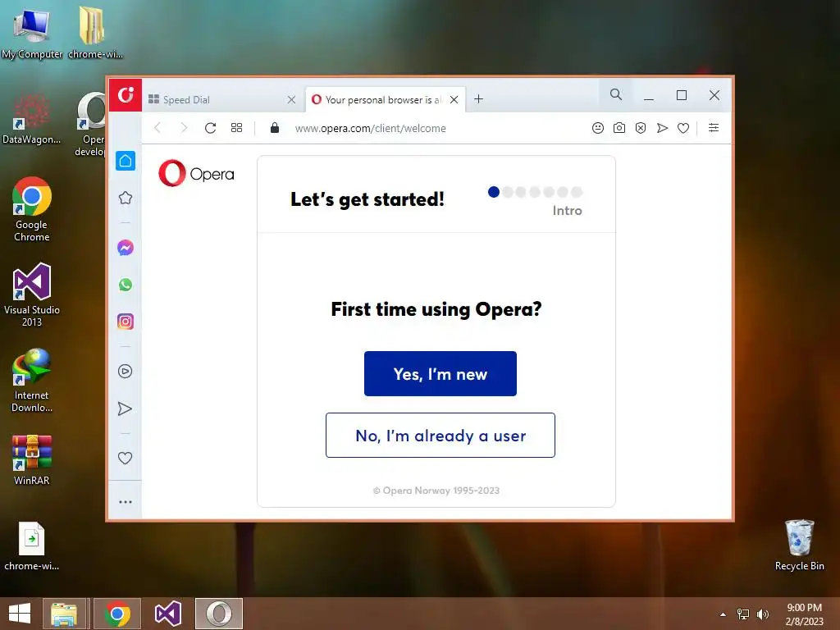Open the taskbar clock 9:00 PM
The width and height of the screenshot is (840, 630).
(x=804, y=614)
